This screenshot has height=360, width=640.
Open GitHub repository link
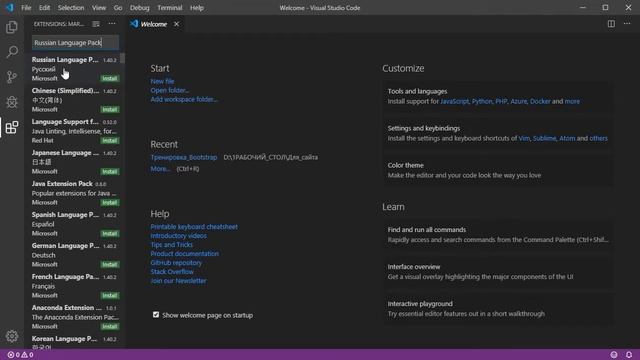[x=176, y=262]
